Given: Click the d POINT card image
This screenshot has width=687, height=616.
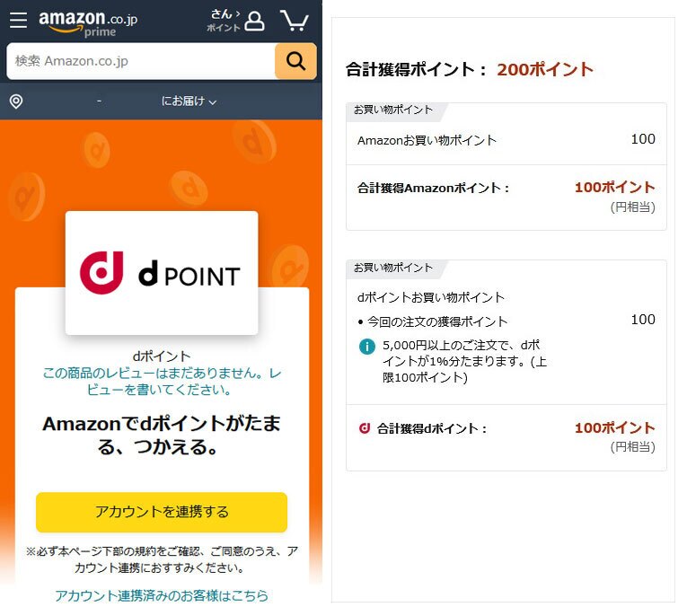Looking at the screenshot, I should (x=162, y=273).
